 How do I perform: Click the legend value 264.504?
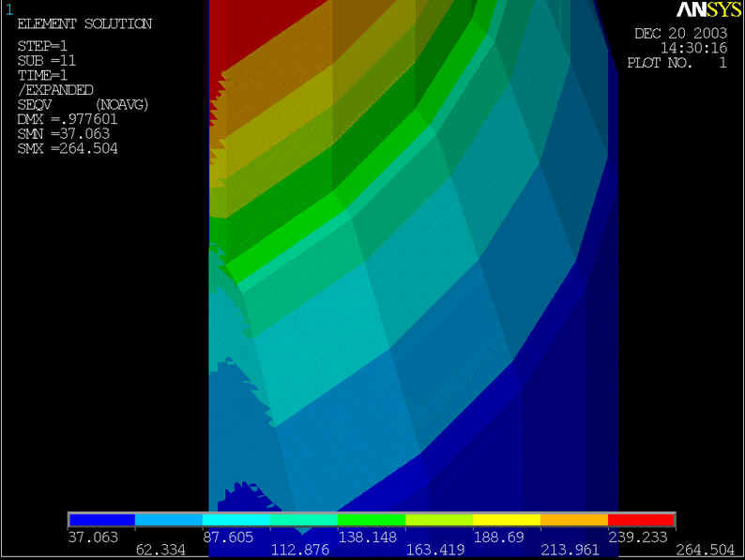click(705, 550)
